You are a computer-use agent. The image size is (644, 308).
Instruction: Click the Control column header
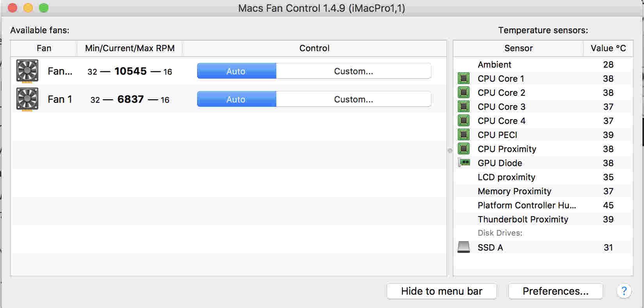(315, 48)
